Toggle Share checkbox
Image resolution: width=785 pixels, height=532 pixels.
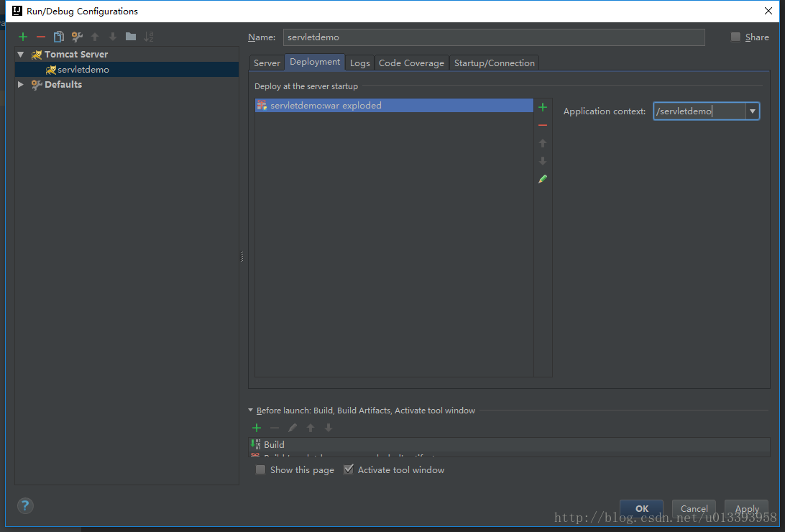click(x=735, y=37)
